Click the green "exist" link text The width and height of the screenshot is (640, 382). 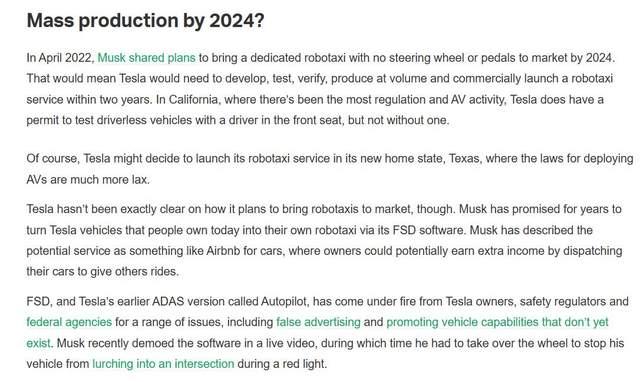[x=38, y=343]
